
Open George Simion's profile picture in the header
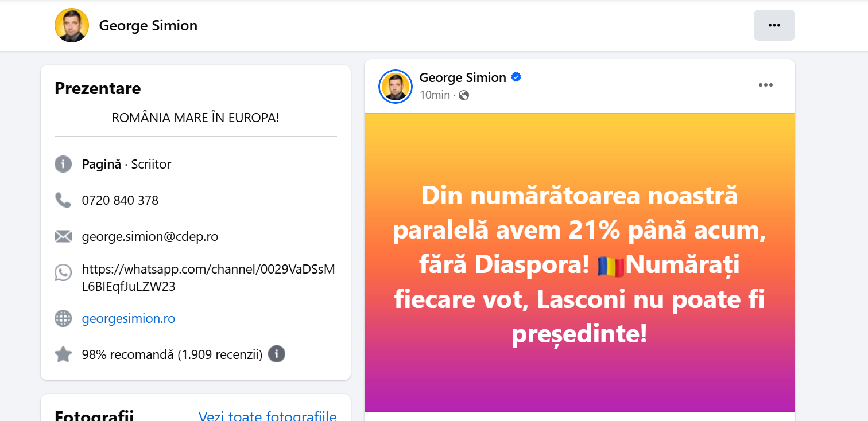click(72, 25)
